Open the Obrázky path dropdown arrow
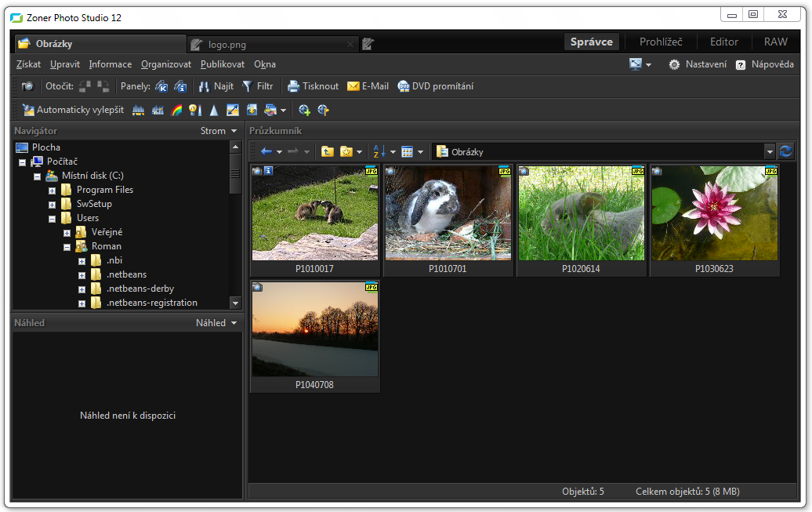812x512 pixels. pos(770,152)
